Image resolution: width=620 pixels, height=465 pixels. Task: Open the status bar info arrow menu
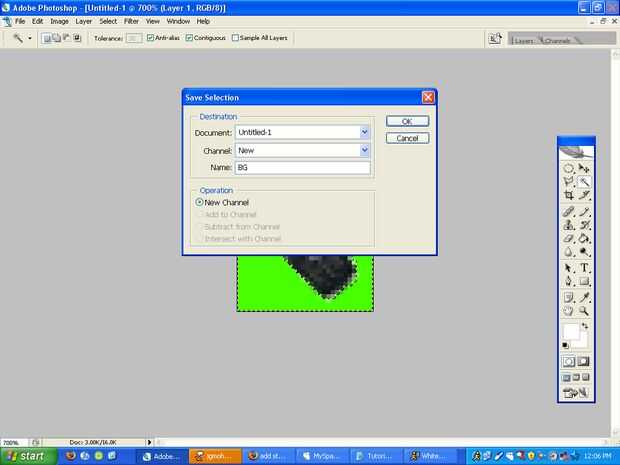(149, 442)
